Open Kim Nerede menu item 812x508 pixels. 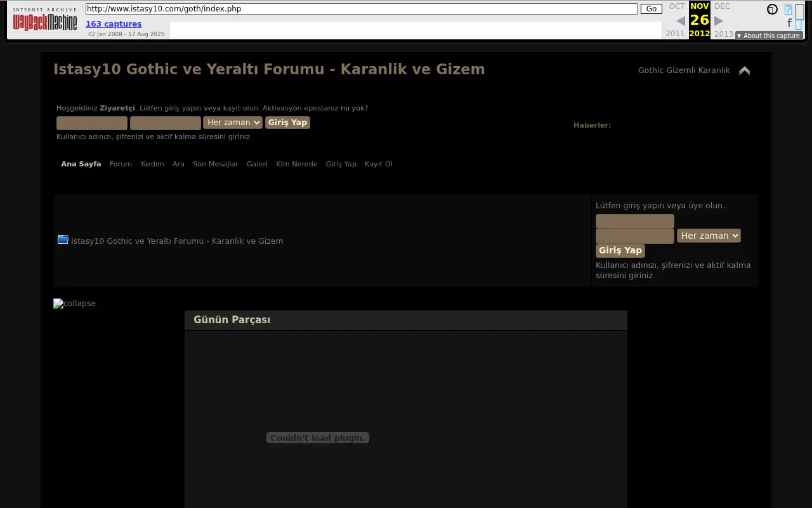click(296, 164)
